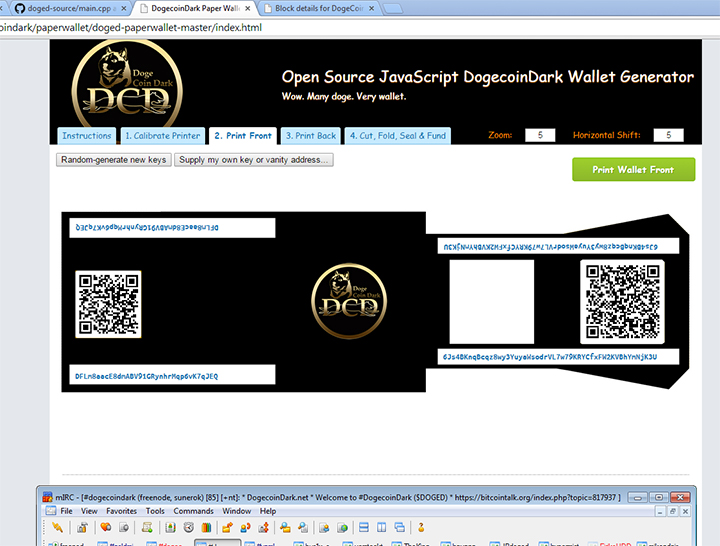720x546 pixels.
Task: Open 4. Cut, Fold, Seal & Fund tab
Action: click(398, 136)
